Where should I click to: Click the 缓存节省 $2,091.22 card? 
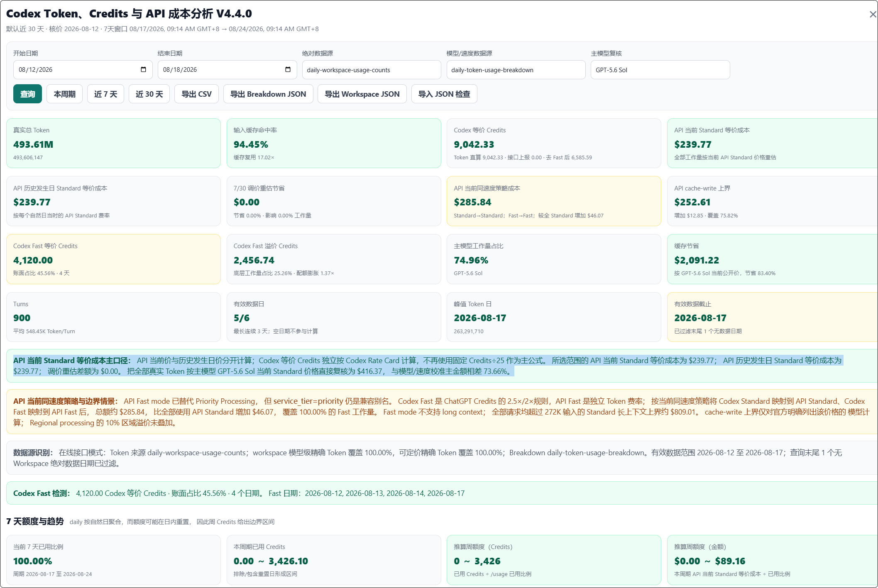click(x=773, y=259)
